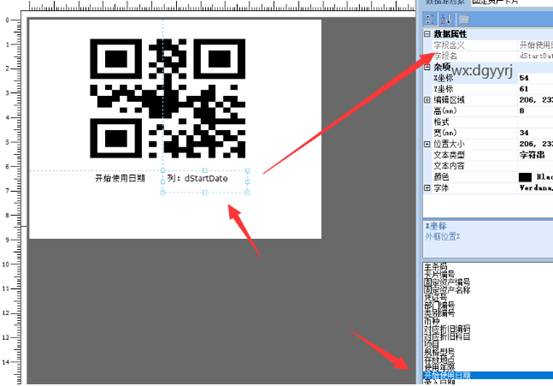Edit the width value 34
553x386 pixels.
click(x=524, y=133)
